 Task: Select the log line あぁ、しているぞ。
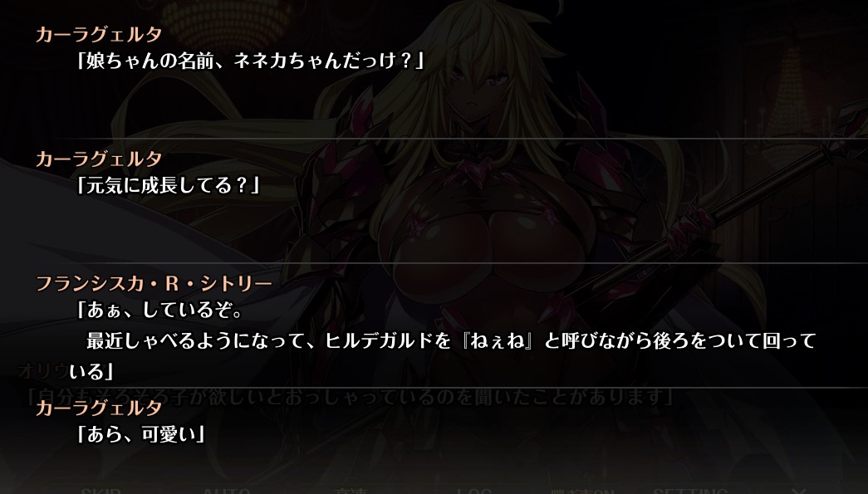click(x=160, y=310)
